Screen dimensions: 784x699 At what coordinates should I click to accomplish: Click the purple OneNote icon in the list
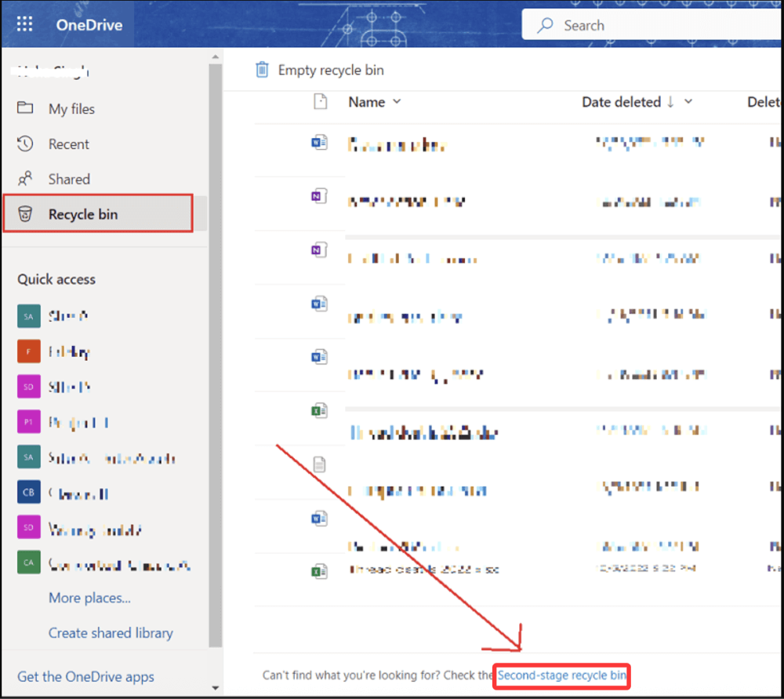[x=319, y=195]
